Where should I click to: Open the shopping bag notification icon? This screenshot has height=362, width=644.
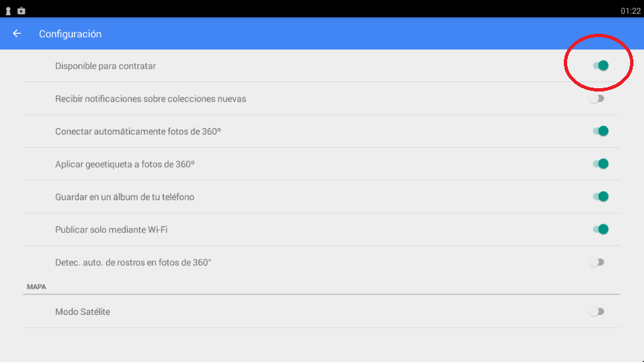21,11
